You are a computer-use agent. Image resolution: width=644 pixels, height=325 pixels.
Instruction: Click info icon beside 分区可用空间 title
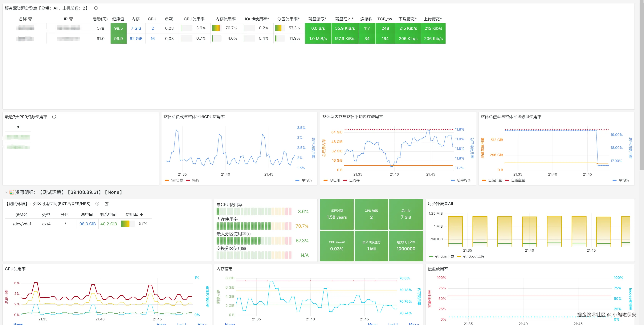[x=97, y=204]
